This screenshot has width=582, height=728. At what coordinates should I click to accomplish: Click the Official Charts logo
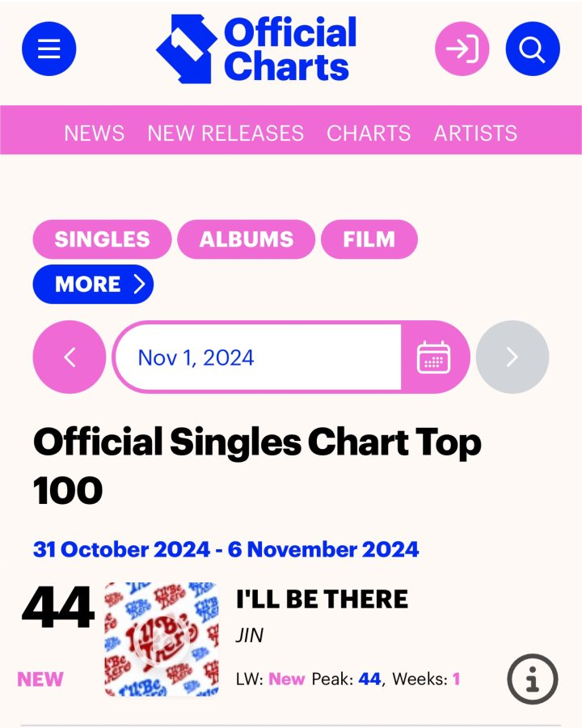[x=257, y=49]
